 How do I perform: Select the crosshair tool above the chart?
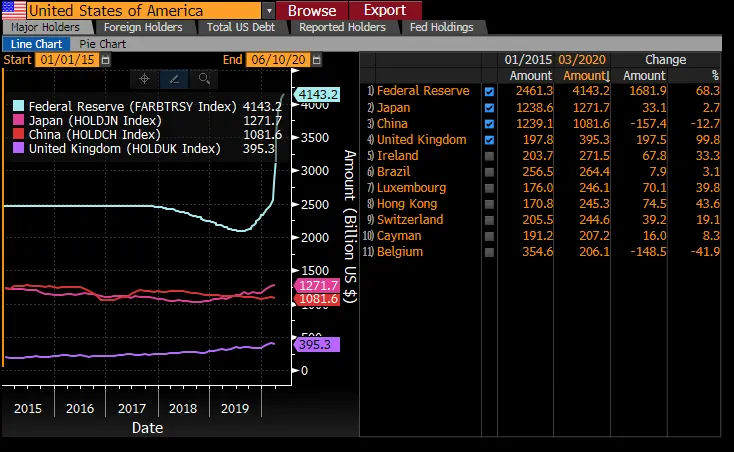[144, 78]
